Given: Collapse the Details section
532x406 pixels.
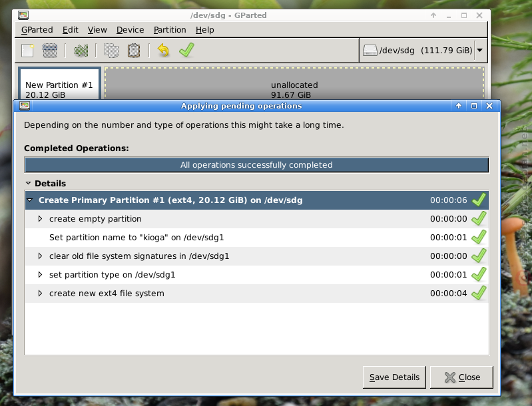Looking at the screenshot, I should point(28,183).
